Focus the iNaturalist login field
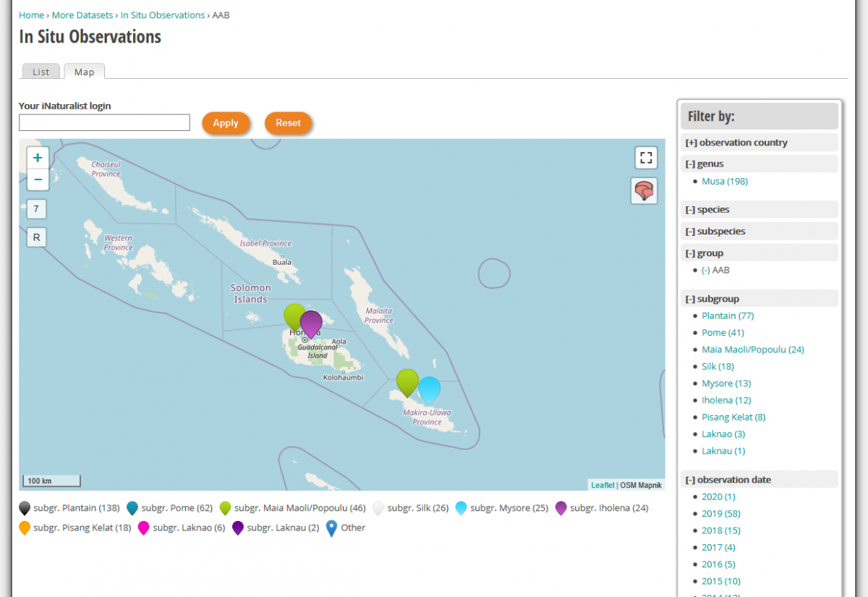The height and width of the screenshot is (597, 868). (104, 122)
